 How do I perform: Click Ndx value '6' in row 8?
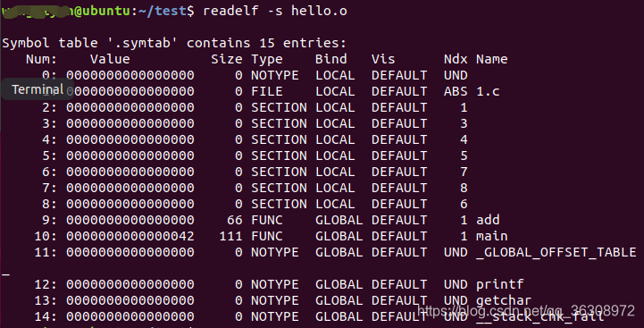tap(464, 204)
